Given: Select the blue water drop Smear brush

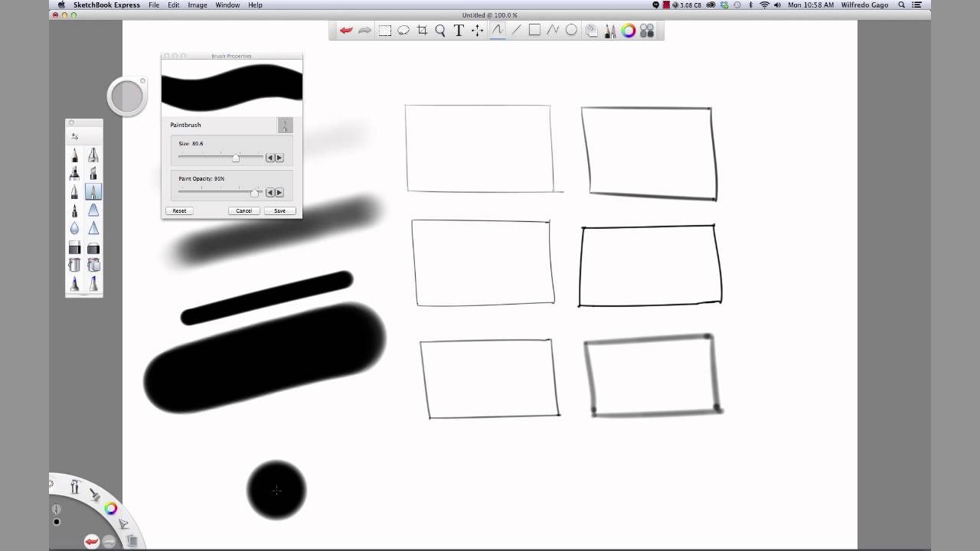Looking at the screenshot, I should pos(74,227).
